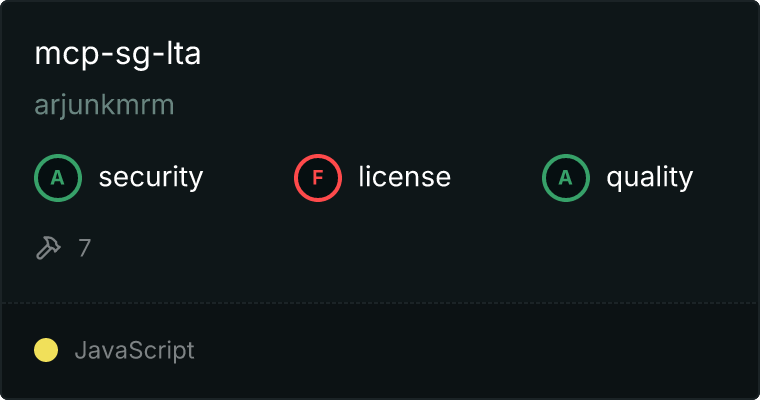Select the security label text
760x400 pixels.
coord(151,177)
